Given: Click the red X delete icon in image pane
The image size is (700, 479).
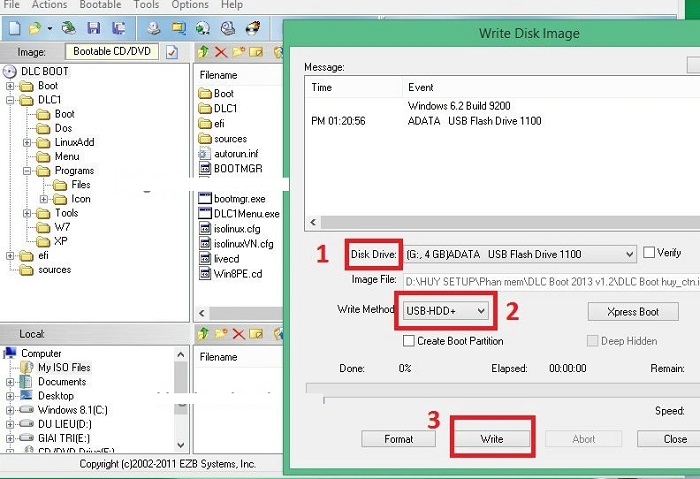Looking at the screenshot, I should point(221,51).
